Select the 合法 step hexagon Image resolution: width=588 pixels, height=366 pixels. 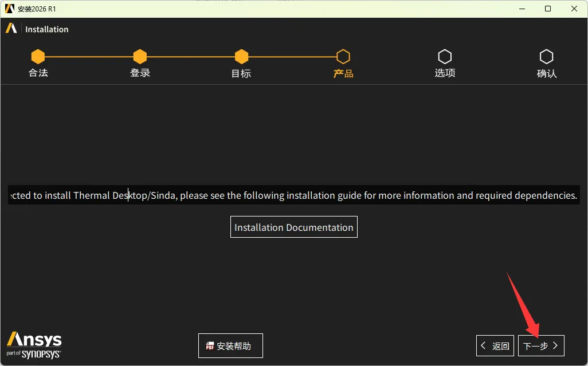pyautogui.click(x=38, y=57)
